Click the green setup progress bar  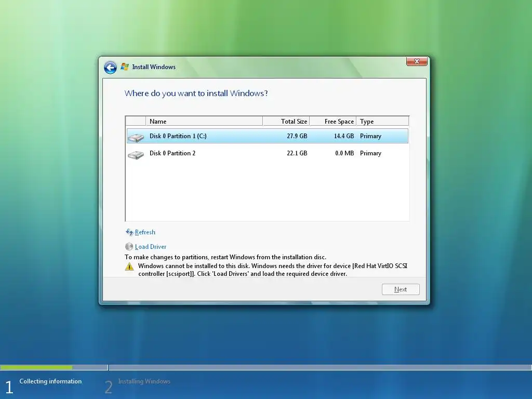click(36, 367)
